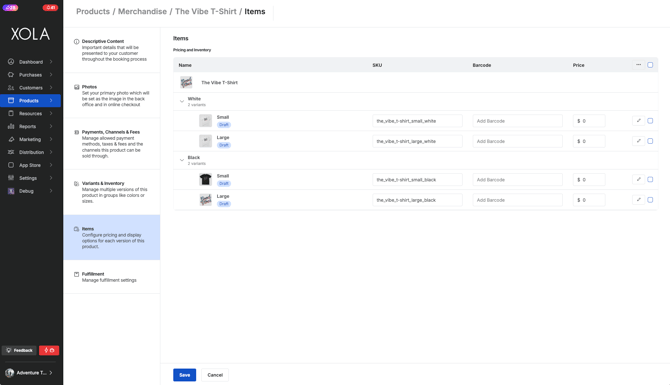Click the Debug icon in sidebar
The width and height of the screenshot is (670, 385).
[x=11, y=191]
